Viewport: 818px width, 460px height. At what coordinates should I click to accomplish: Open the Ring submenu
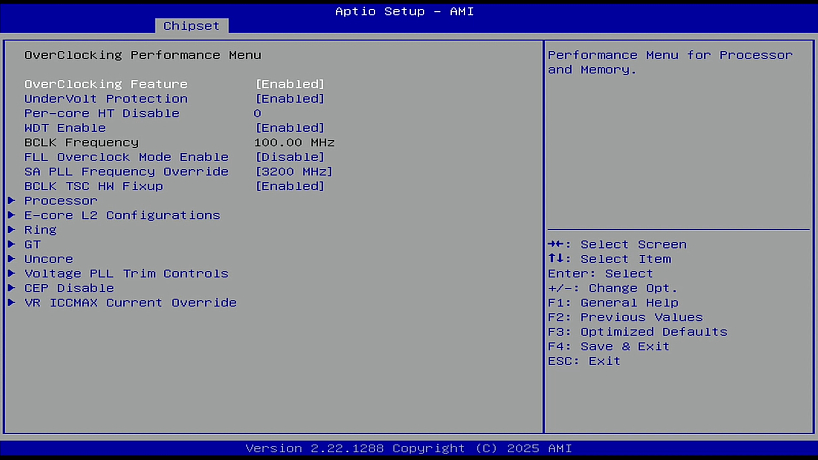(x=40, y=230)
